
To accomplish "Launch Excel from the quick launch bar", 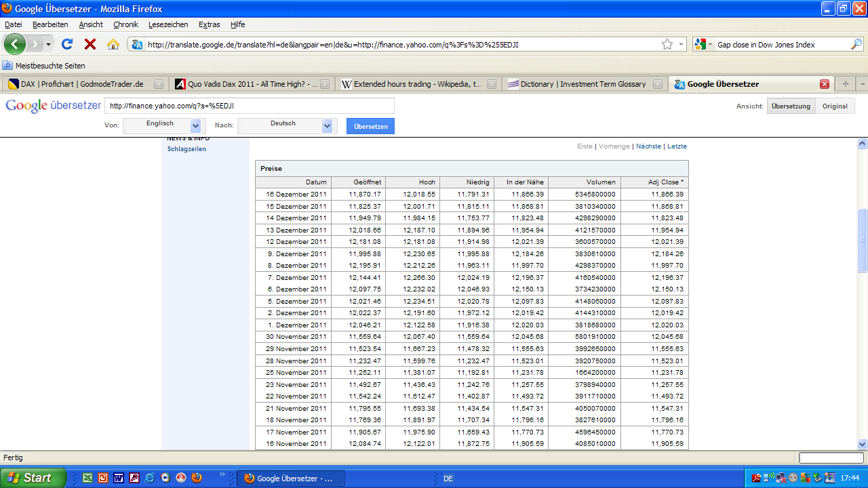I will (87, 478).
